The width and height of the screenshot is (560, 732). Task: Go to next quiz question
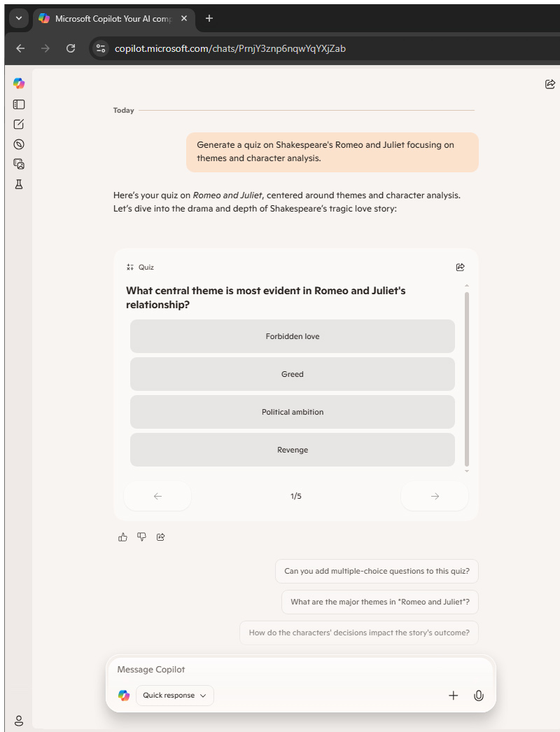[435, 496]
